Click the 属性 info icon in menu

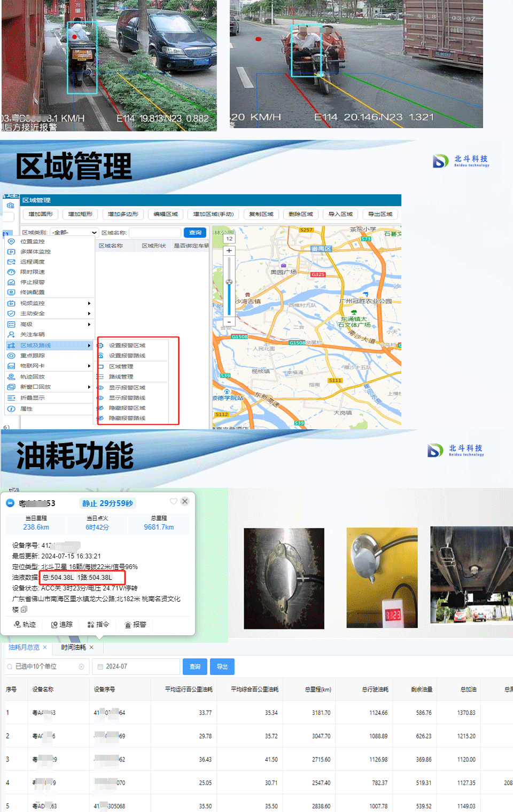pyautogui.click(x=11, y=409)
